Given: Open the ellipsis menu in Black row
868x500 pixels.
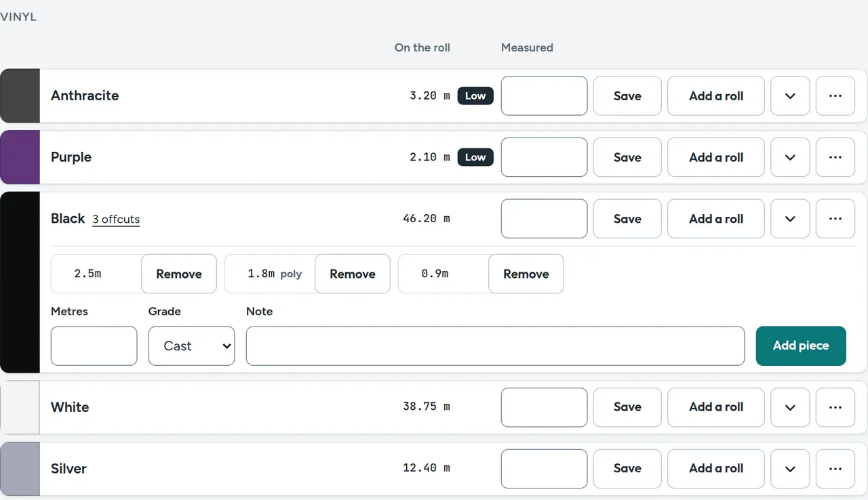Looking at the screenshot, I should coord(835,219).
